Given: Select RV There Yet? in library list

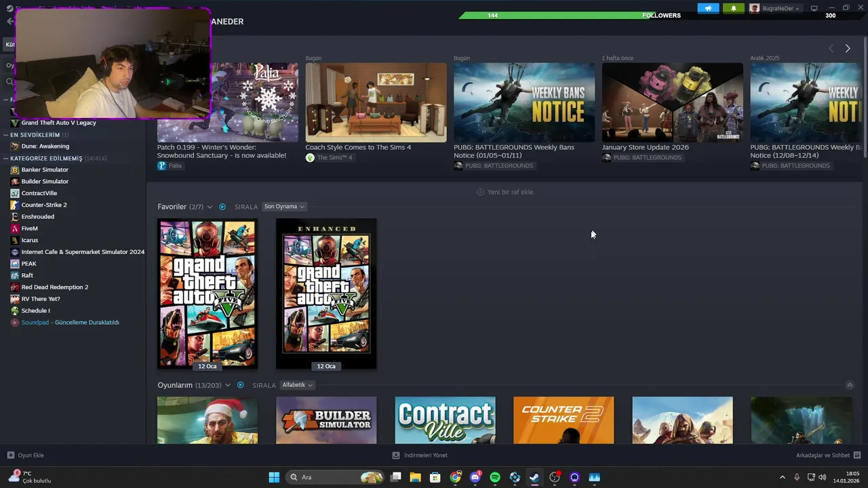Looking at the screenshot, I should 40,299.
